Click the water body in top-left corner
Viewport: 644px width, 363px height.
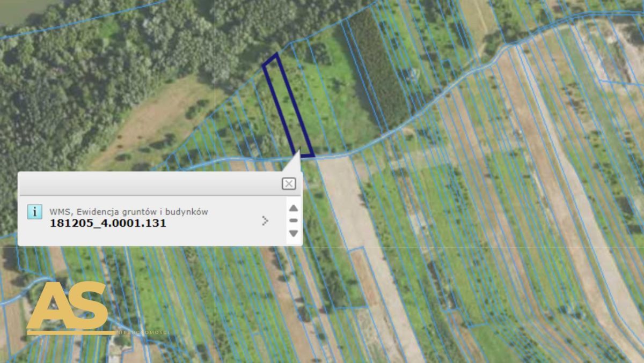click(19, 11)
